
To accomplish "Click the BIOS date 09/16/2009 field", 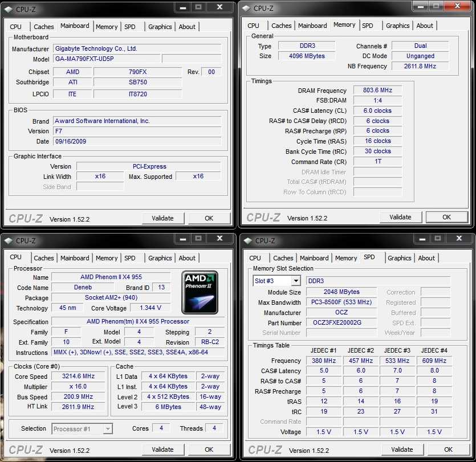I will pyautogui.click(x=137, y=141).
